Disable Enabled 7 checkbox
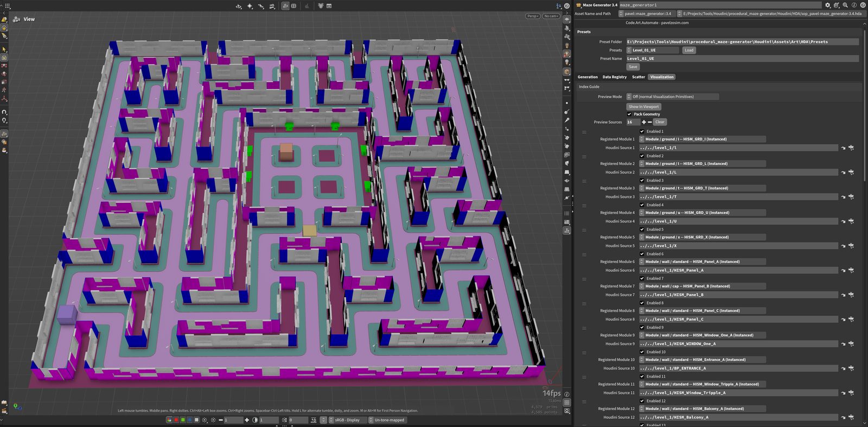This screenshot has height=427, width=868. [642, 278]
